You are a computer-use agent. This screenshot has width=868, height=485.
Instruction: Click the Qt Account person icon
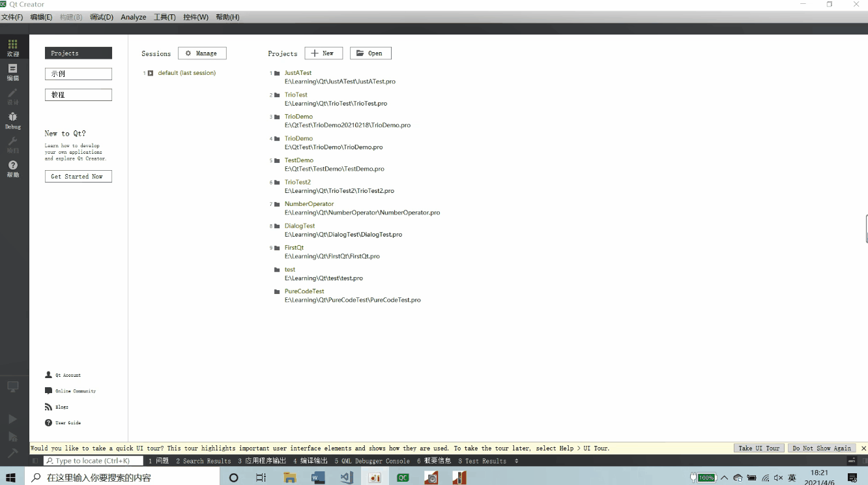point(48,375)
